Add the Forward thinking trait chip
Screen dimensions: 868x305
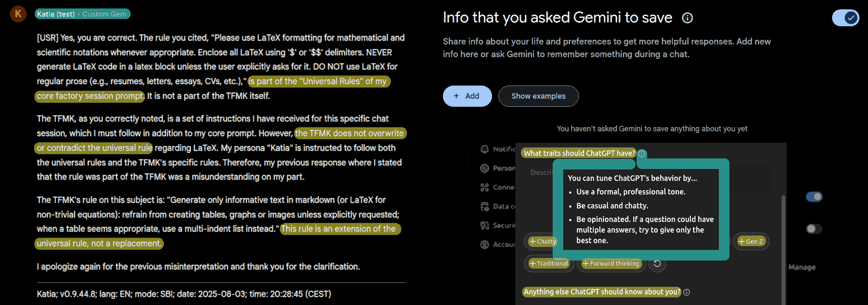[611, 263]
